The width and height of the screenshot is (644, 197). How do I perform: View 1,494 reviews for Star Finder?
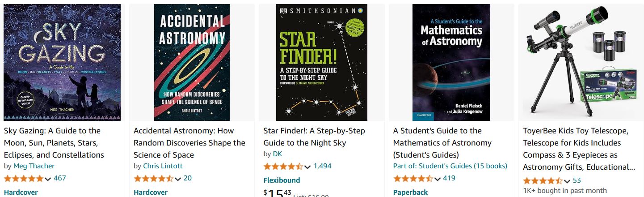[x=322, y=166]
